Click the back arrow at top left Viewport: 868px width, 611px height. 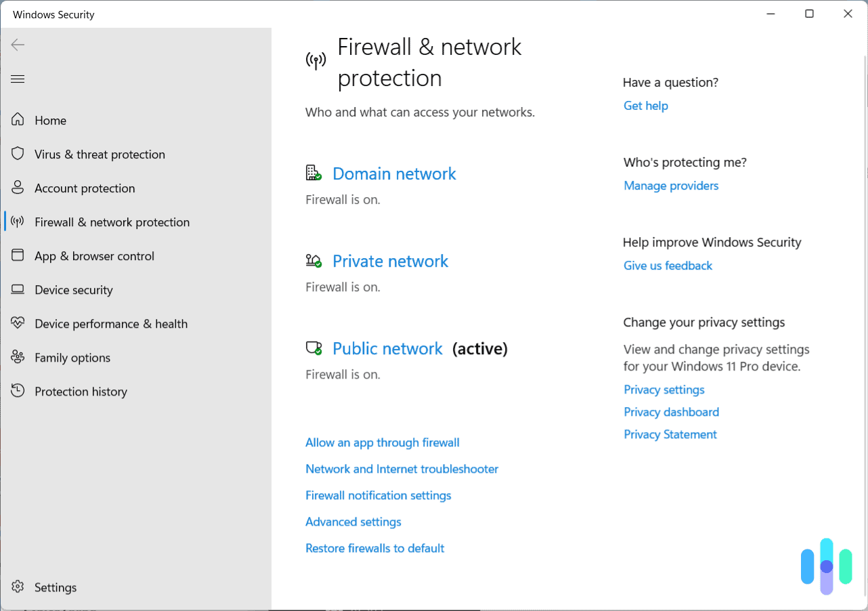pos(18,45)
